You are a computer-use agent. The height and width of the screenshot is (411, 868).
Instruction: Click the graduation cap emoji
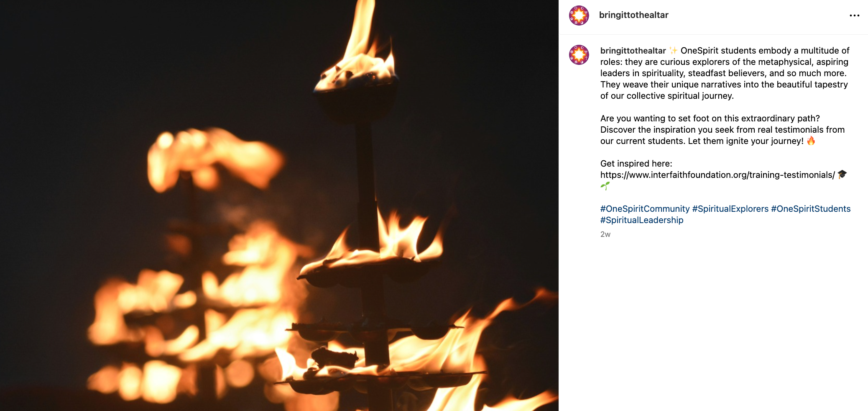(x=842, y=175)
